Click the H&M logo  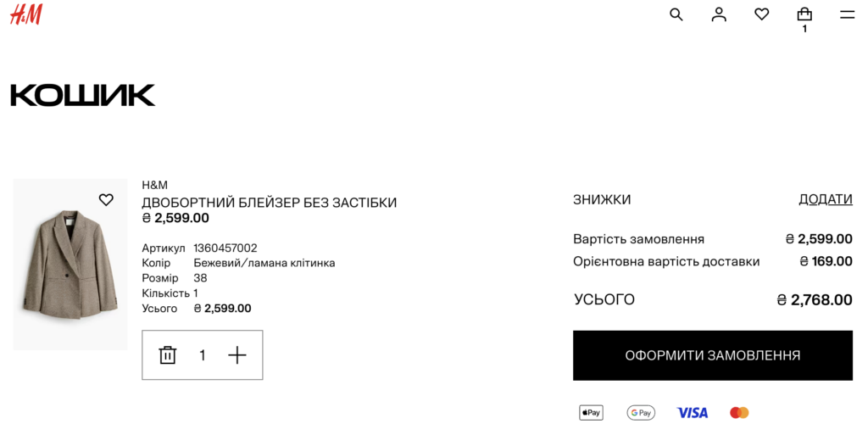point(26,14)
